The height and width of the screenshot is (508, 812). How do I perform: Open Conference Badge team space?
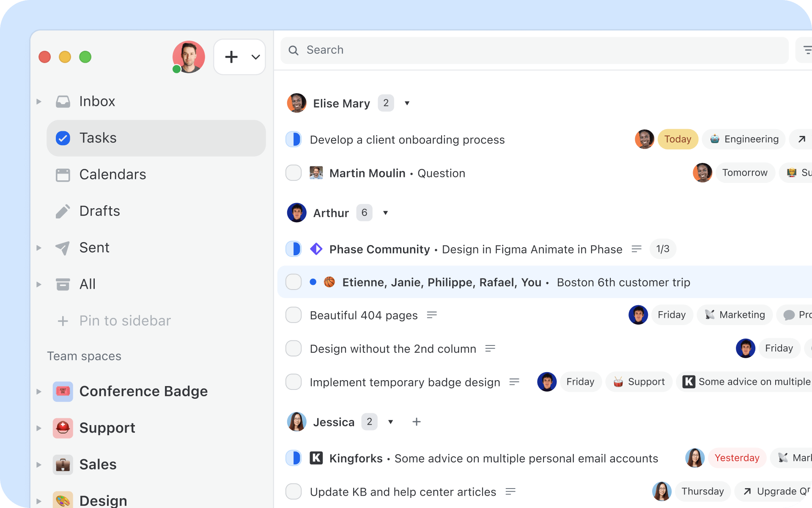143,391
